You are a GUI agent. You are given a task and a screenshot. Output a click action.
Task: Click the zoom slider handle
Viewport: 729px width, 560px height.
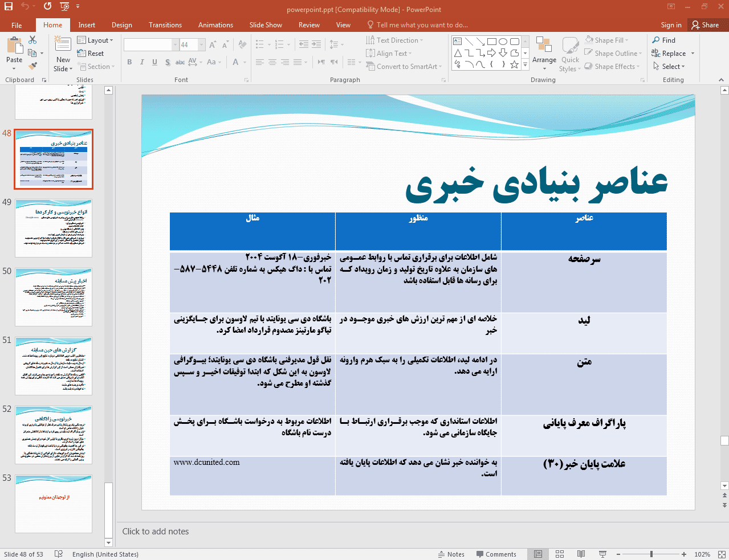(651, 554)
